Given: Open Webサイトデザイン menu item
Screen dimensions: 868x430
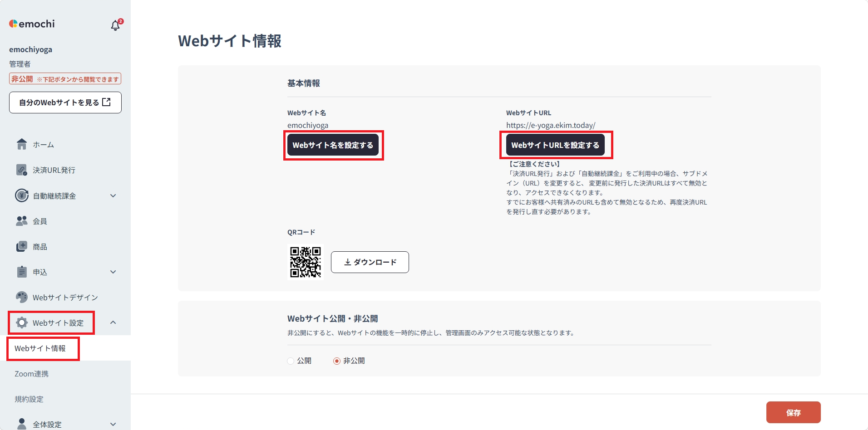Looking at the screenshot, I should [65, 297].
